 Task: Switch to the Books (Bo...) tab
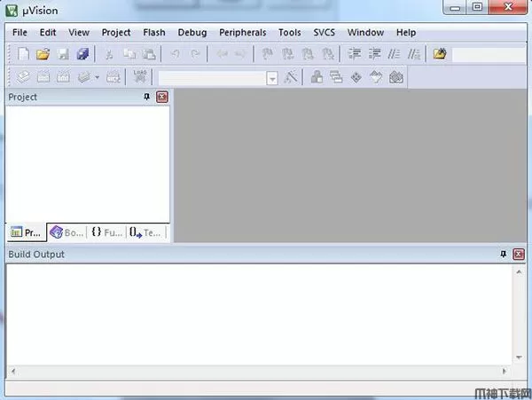coord(66,232)
